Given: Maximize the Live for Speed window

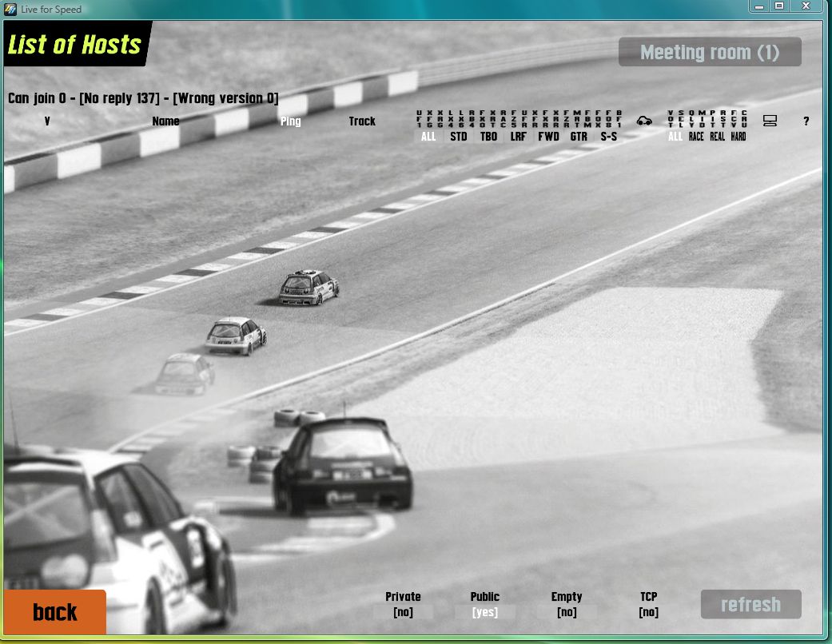Looking at the screenshot, I should click(x=779, y=6).
